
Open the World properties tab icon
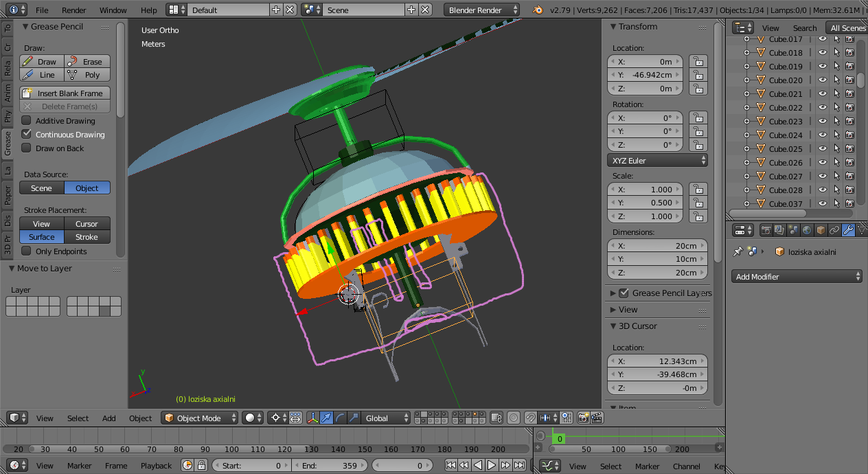pyautogui.click(x=807, y=230)
